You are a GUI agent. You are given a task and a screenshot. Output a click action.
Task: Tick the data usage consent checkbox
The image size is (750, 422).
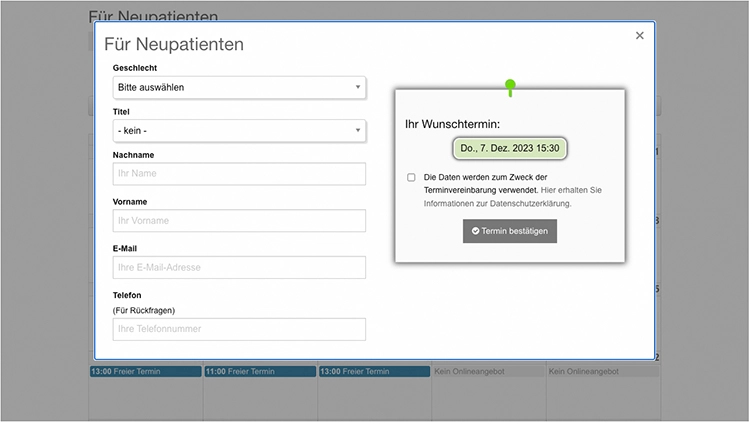[411, 178]
